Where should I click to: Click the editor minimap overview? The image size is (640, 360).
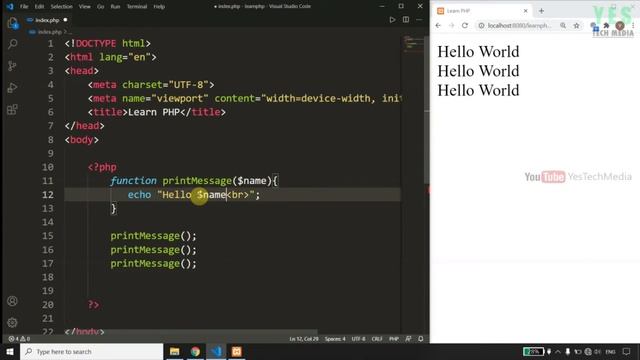coord(413,44)
